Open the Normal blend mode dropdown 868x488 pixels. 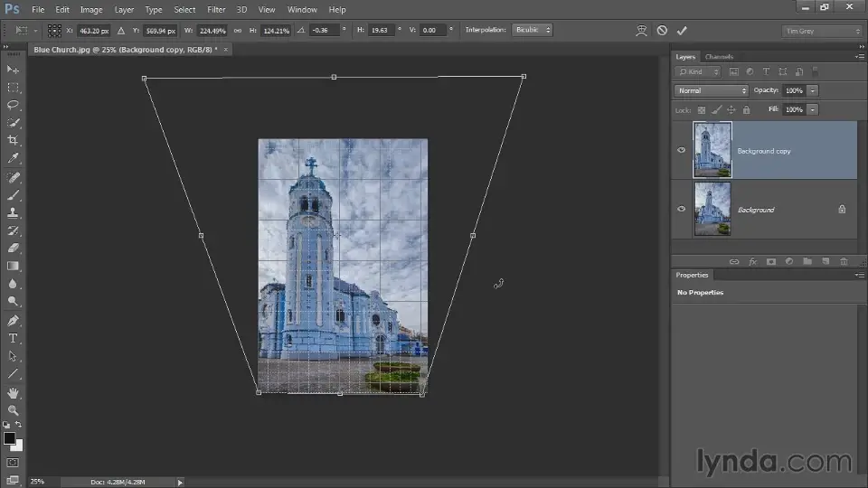712,90
